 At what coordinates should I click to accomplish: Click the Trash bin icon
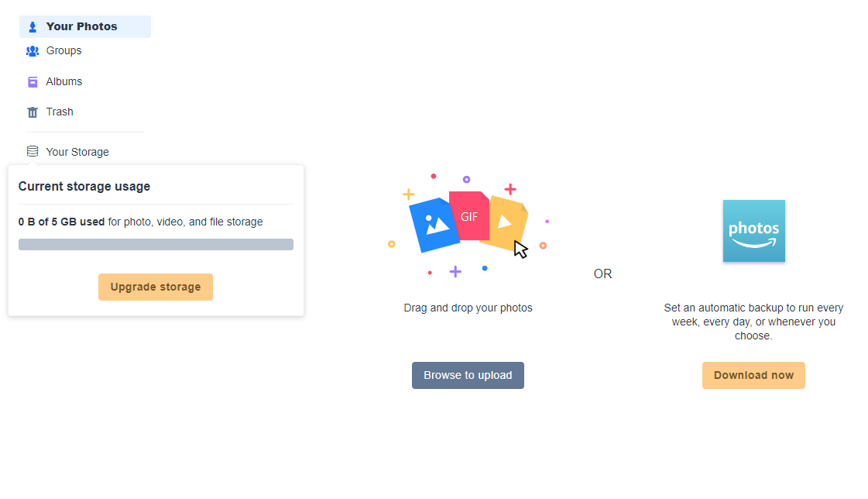tap(33, 112)
